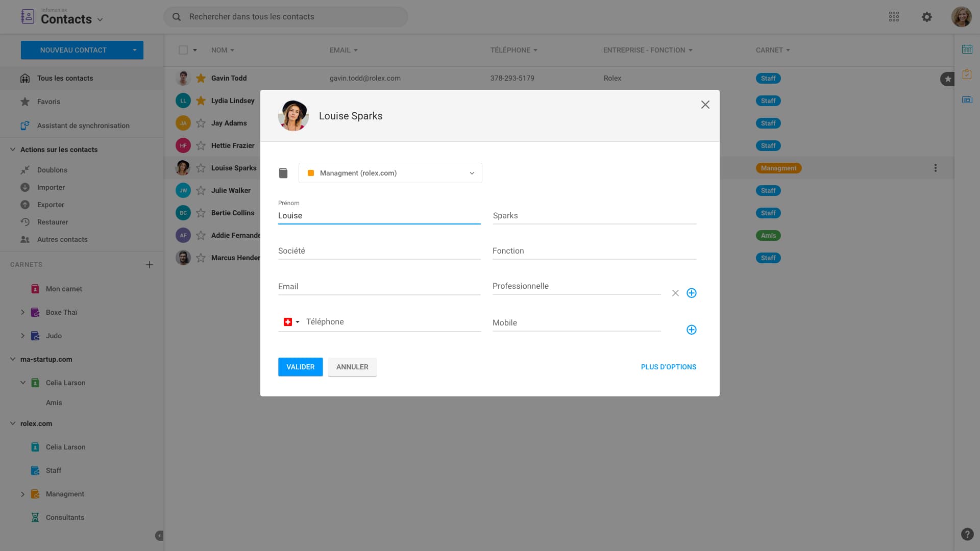
Task: Click the add email field plus icon
Action: click(x=691, y=293)
